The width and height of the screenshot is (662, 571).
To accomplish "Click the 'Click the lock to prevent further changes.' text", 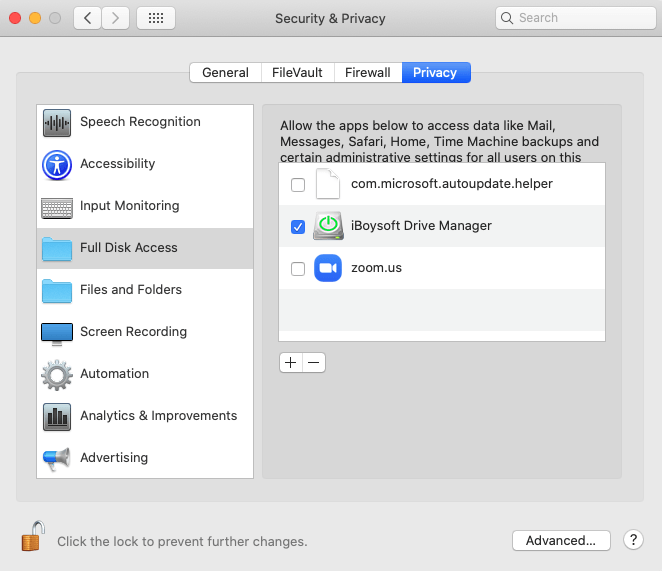I will (182, 541).
